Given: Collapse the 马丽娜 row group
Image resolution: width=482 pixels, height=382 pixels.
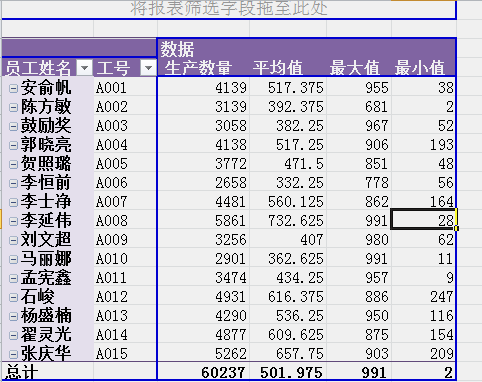Looking at the screenshot, I should (x=13, y=259).
